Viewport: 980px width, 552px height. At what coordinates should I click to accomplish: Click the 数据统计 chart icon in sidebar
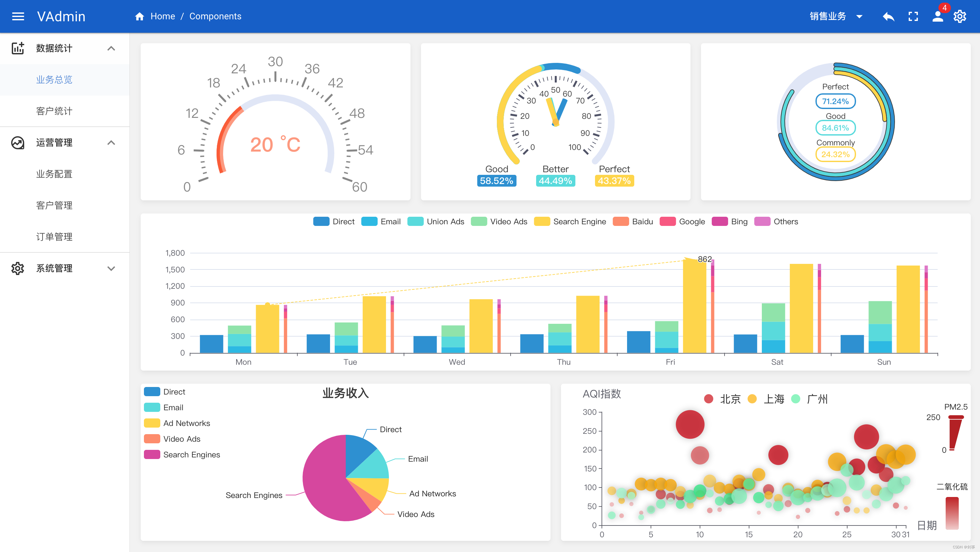[x=18, y=48]
